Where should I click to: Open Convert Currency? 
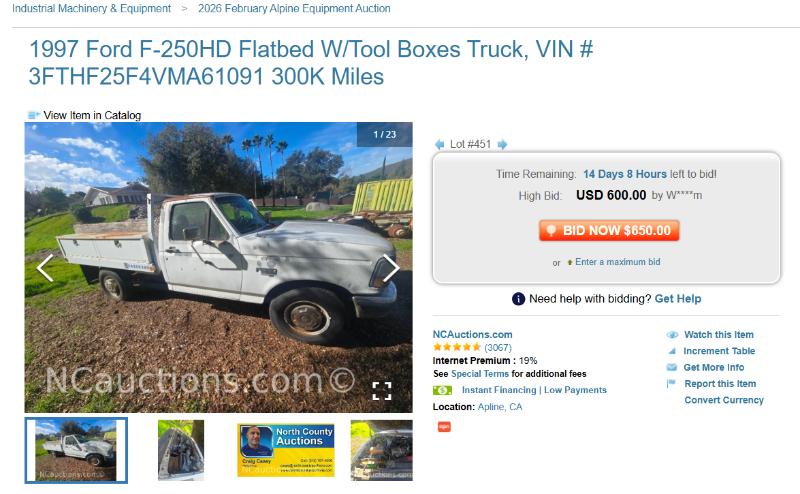(724, 400)
